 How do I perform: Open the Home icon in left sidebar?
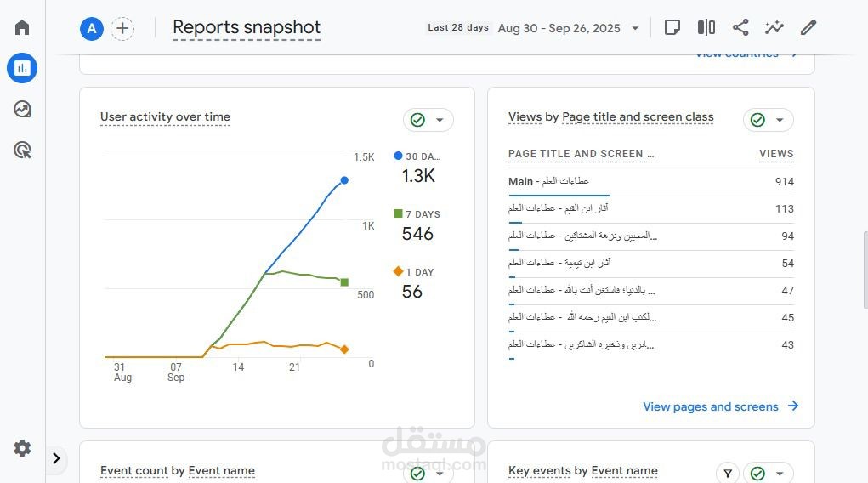click(22, 27)
